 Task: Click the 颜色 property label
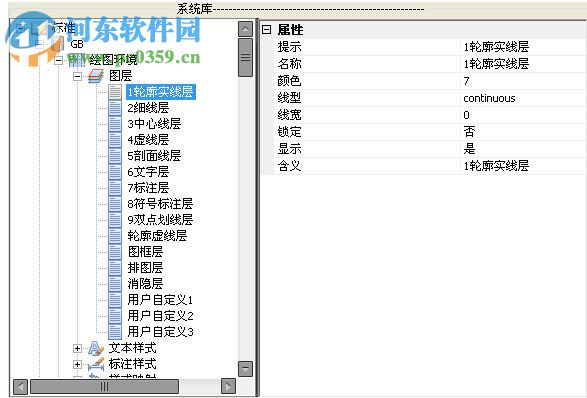coord(289,81)
